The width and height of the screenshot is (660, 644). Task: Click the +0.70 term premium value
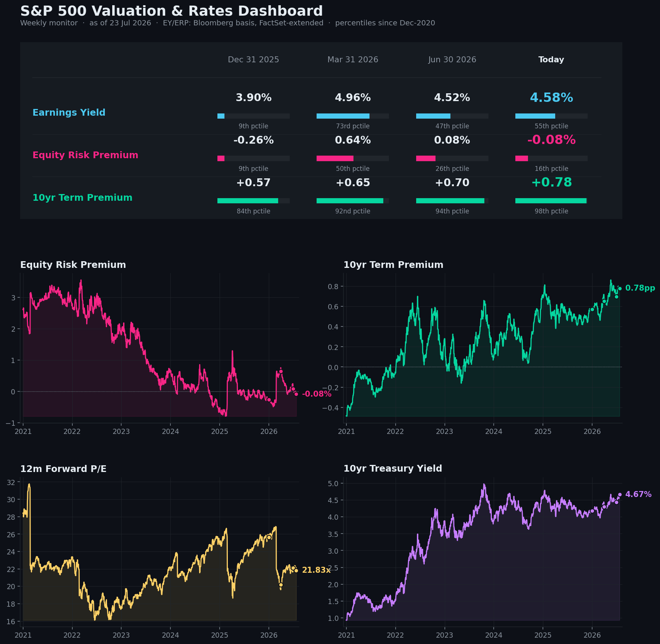click(452, 183)
